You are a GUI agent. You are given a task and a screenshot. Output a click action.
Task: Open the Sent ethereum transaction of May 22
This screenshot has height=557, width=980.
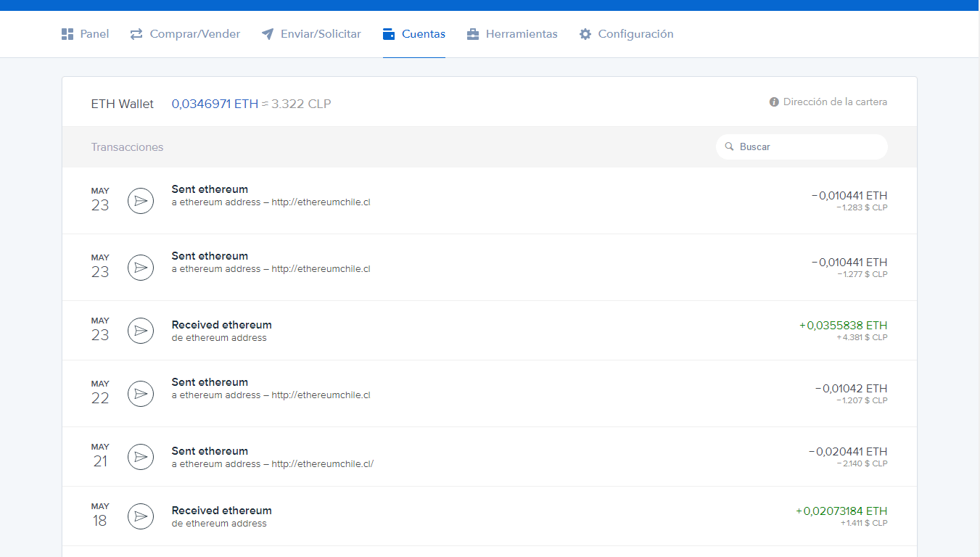click(490, 394)
